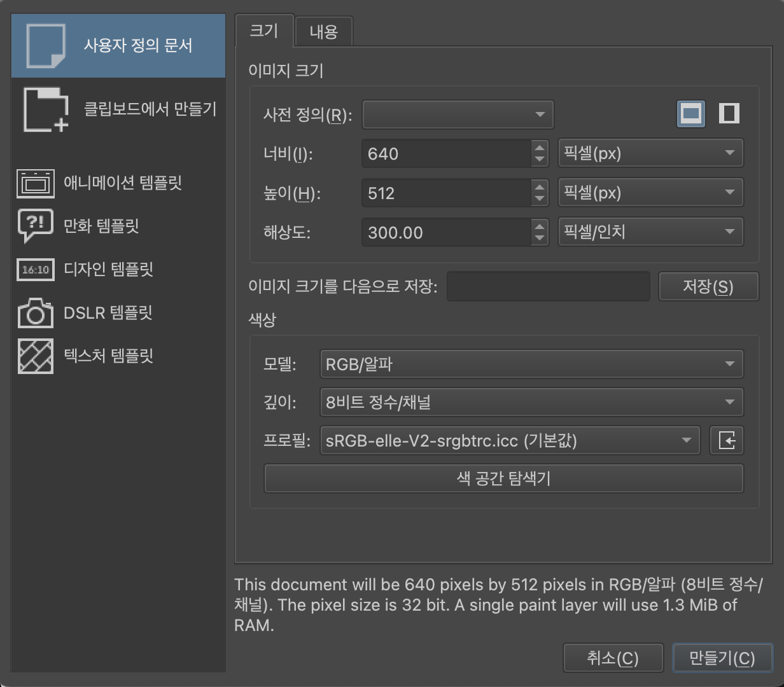Open the 애니메이션 템플릿 icon

(36, 183)
